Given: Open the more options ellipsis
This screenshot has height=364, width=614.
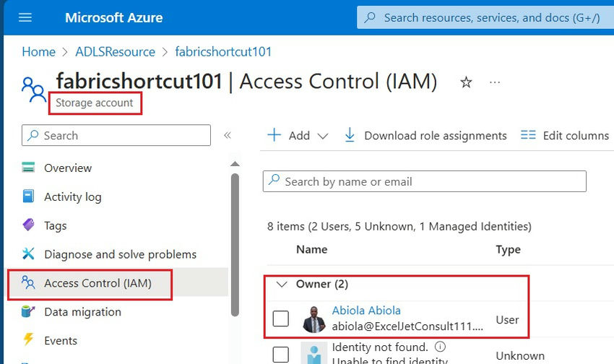Looking at the screenshot, I should click(x=495, y=83).
